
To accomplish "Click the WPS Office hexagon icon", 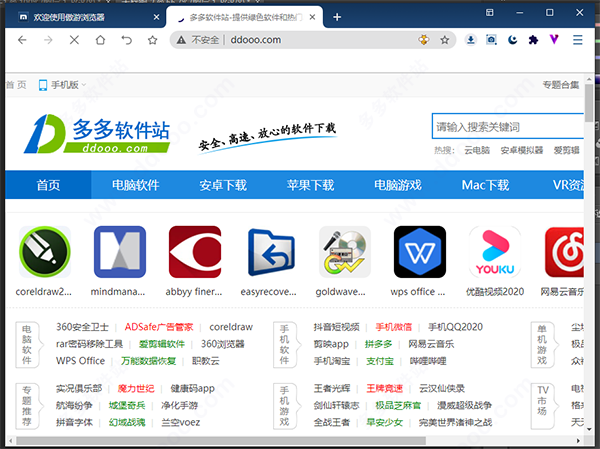I will [x=420, y=252].
